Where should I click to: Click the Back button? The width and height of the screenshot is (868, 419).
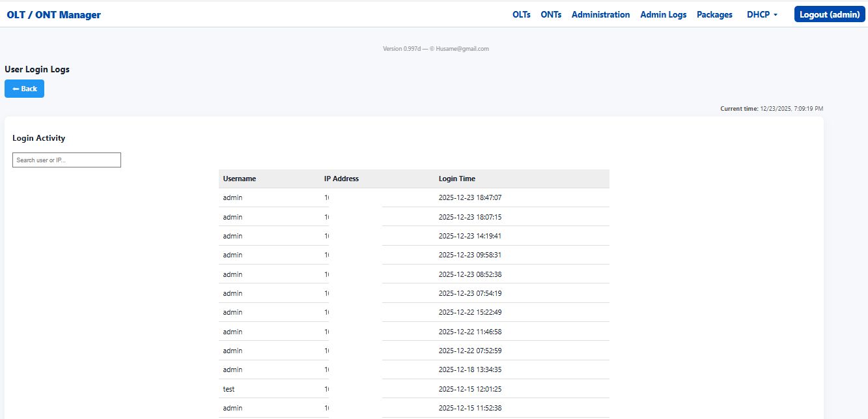(24, 89)
